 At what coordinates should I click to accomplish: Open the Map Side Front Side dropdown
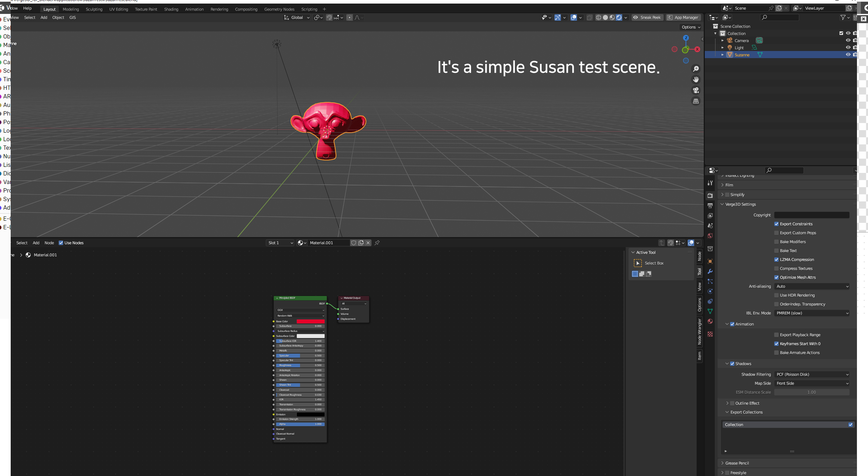(812, 383)
